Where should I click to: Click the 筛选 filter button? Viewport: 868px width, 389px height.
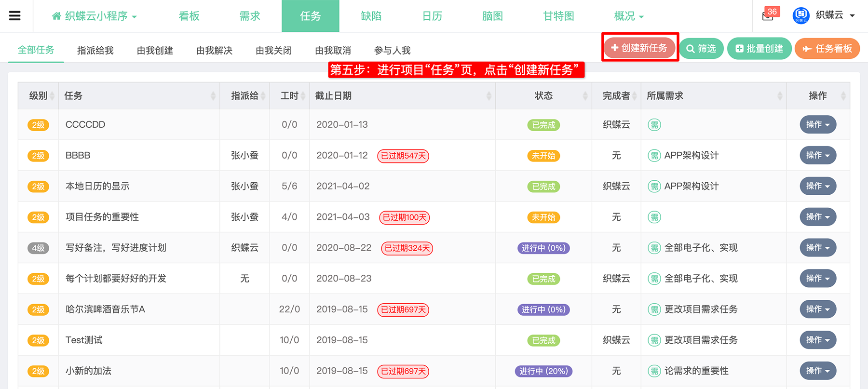coord(702,49)
